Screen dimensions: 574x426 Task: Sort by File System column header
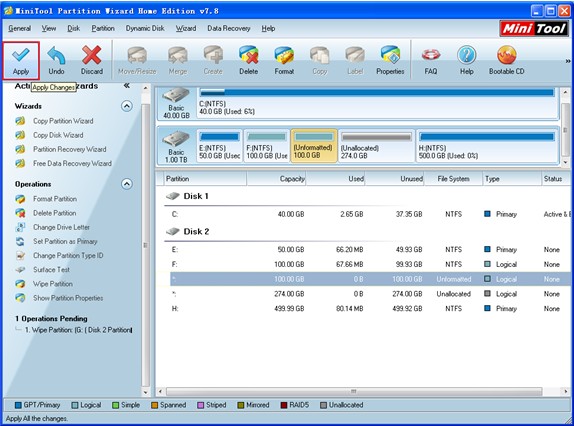(x=453, y=179)
